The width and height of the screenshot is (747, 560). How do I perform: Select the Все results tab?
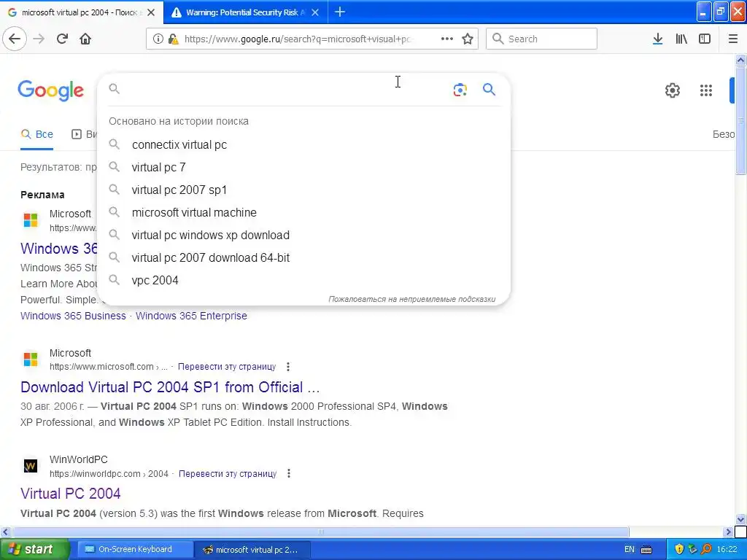pyautogui.click(x=36, y=134)
